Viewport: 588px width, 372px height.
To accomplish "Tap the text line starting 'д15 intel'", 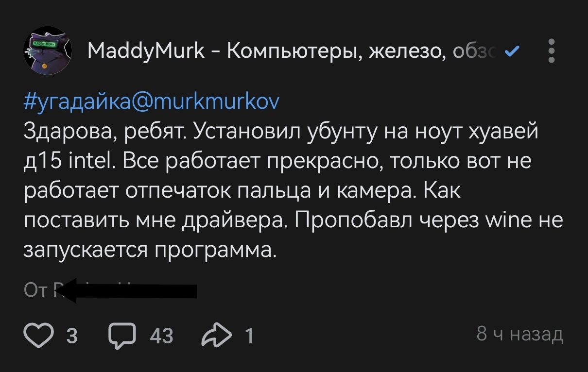I will 277,161.
